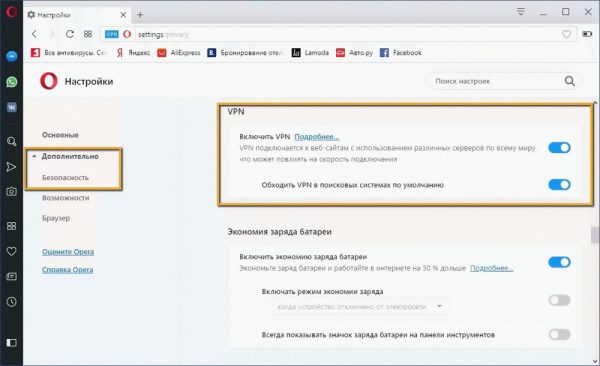Viewport: 600px width, 366px height.
Task: Open My Flow send icon
Action: click(11, 167)
